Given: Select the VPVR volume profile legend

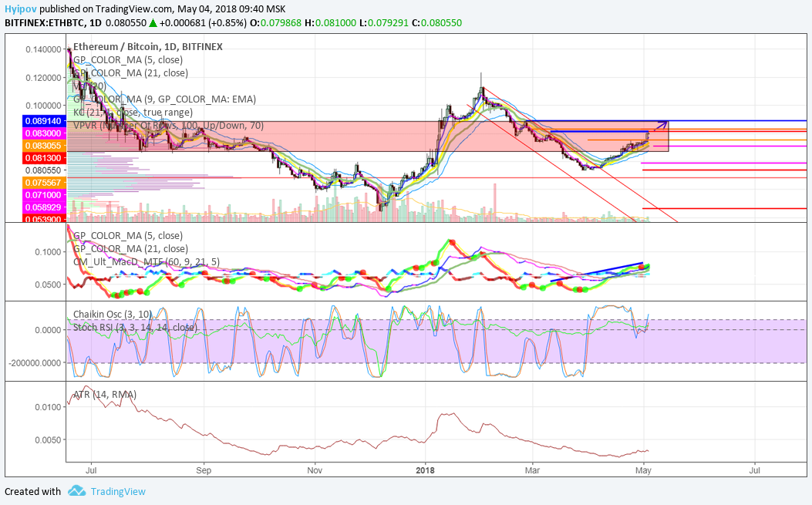Looking at the screenshot, I should click(x=168, y=126).
